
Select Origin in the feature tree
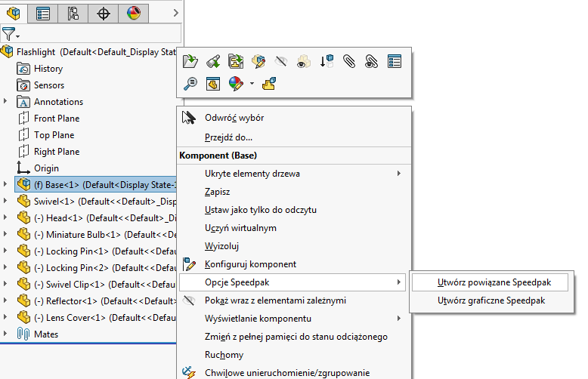[47, 168]
